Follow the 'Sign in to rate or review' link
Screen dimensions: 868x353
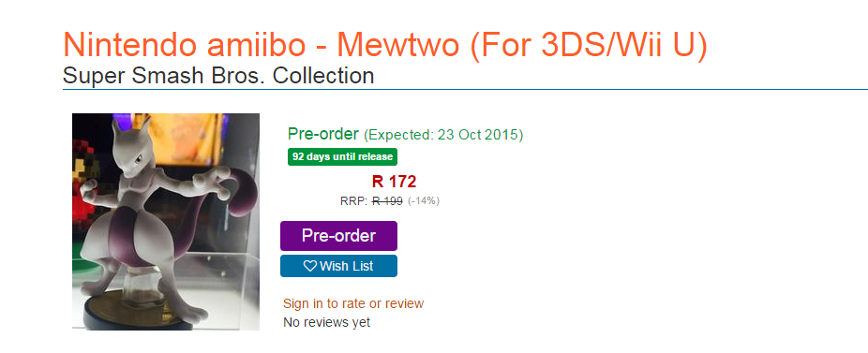(353, 303)
